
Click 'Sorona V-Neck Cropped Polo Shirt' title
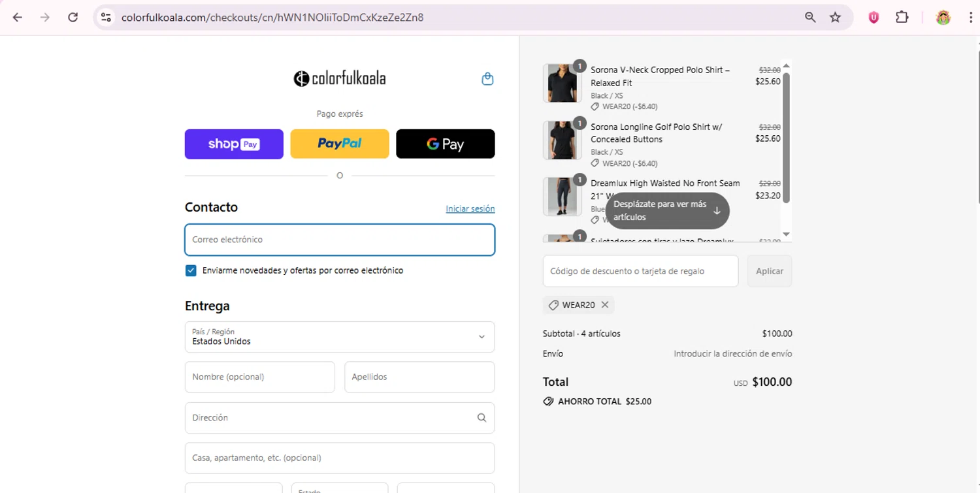tap(660, 76)
